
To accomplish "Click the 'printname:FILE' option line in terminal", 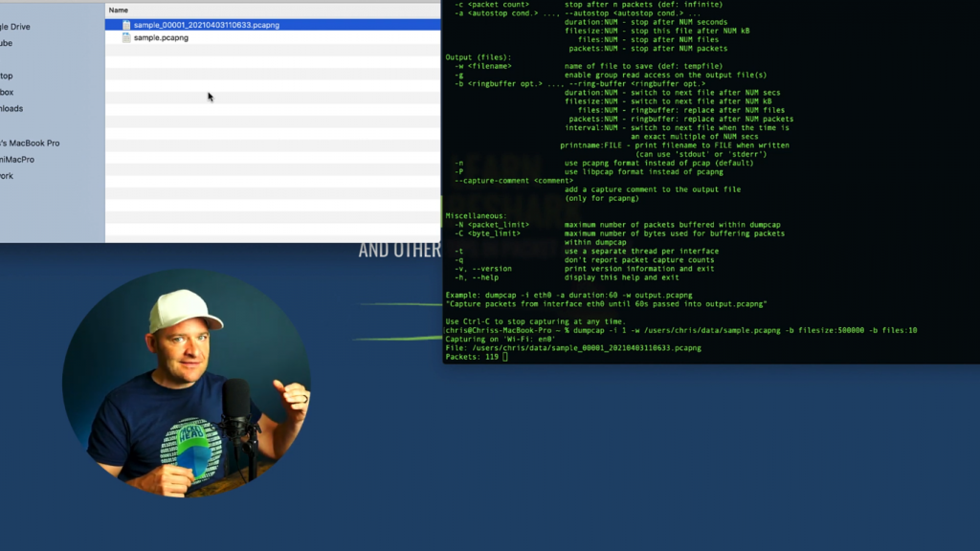I will point(675,145).
